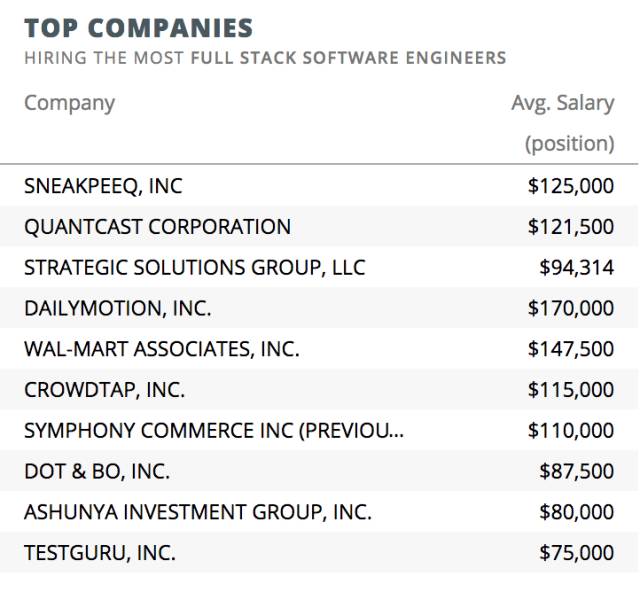Click the $125,000 salary for Sneakpeeq
Image resolution: width=640 pixels, height=592 pixels.
pyautogui.click(x=570, y=186)
